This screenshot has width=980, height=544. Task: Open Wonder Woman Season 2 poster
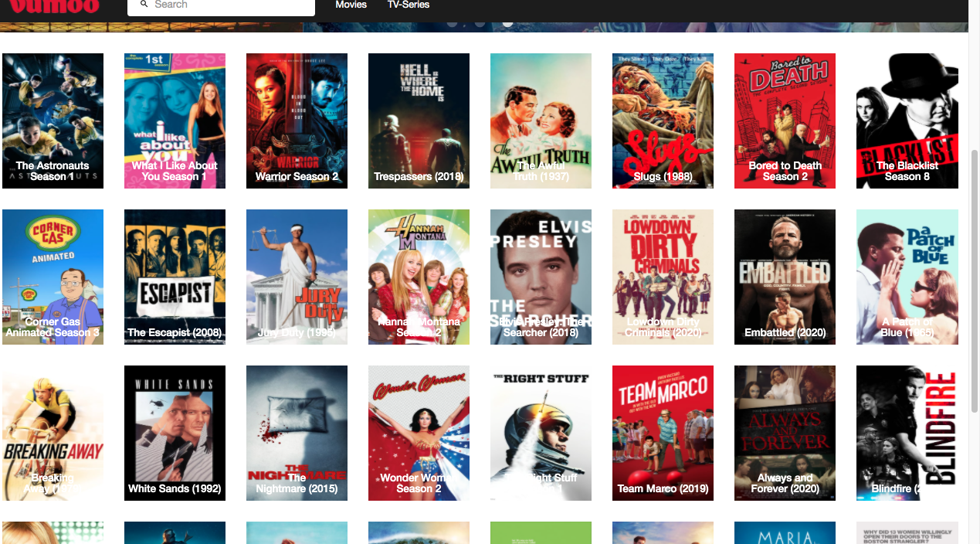(419, 433)
